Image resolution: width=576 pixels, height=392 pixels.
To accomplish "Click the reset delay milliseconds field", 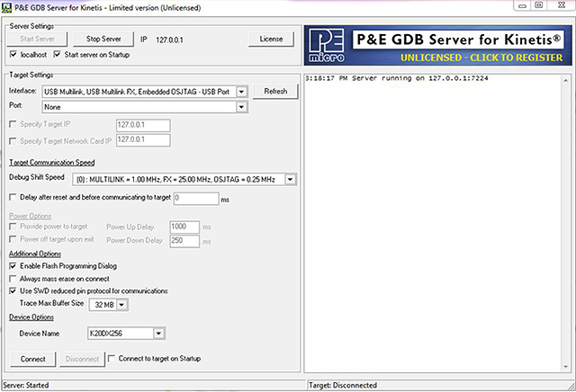I will pyautogui.click(x=196, y=198).
